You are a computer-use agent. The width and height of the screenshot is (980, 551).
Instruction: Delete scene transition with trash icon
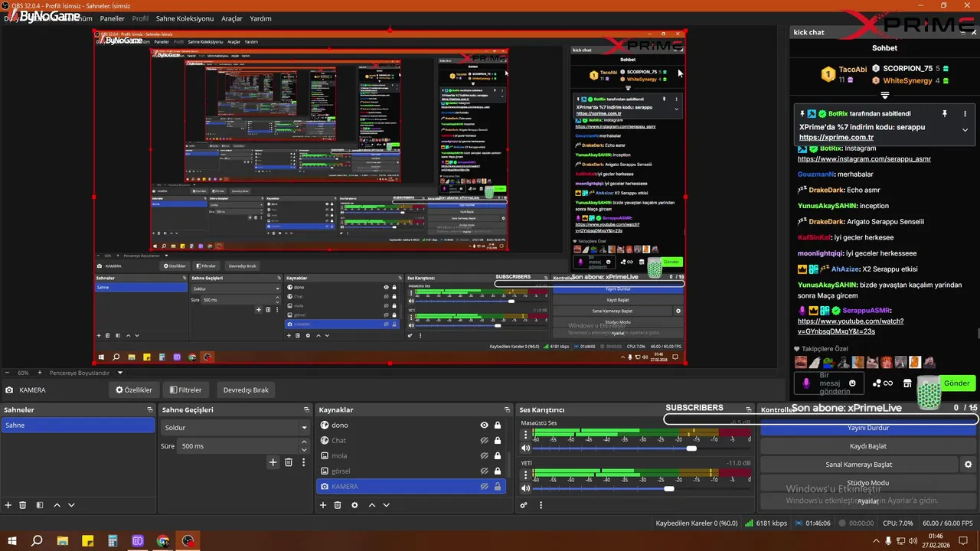289,462
